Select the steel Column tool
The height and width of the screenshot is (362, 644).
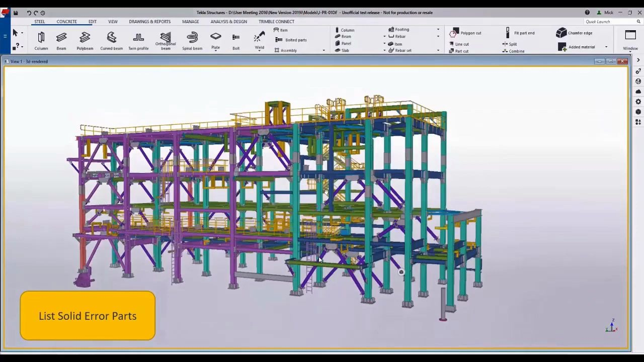(x=41, y=41)
